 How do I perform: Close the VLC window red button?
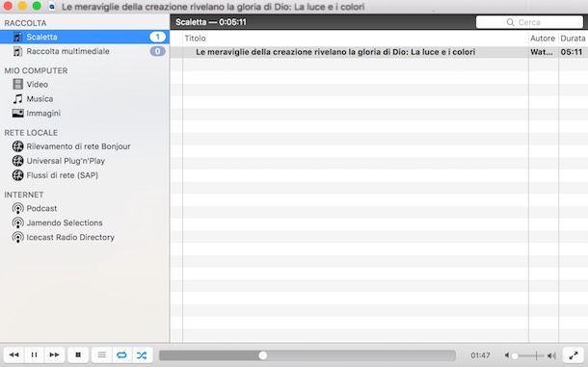(8, 6)
